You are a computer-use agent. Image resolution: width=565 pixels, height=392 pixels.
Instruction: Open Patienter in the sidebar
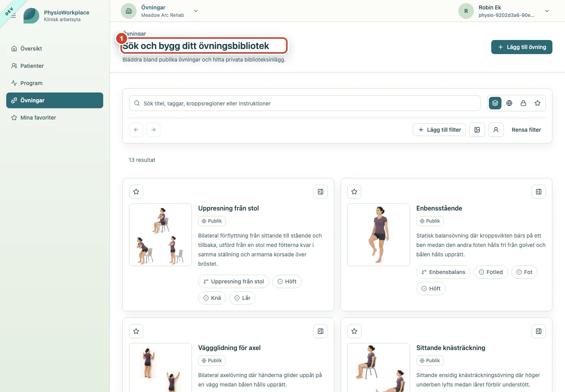[x=55, y=66]
